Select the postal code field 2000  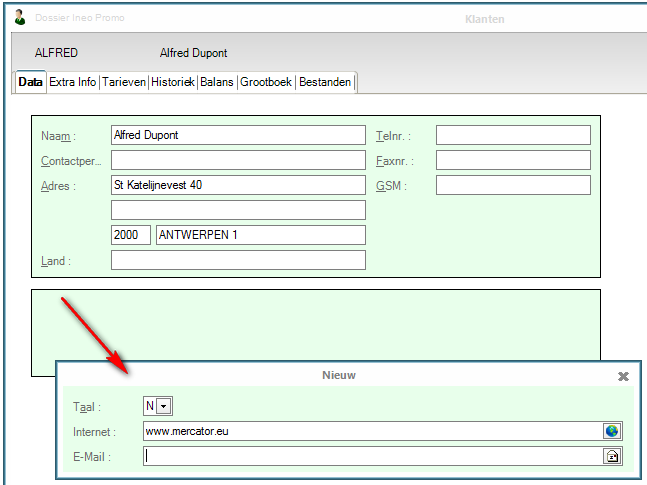[130, 235]
